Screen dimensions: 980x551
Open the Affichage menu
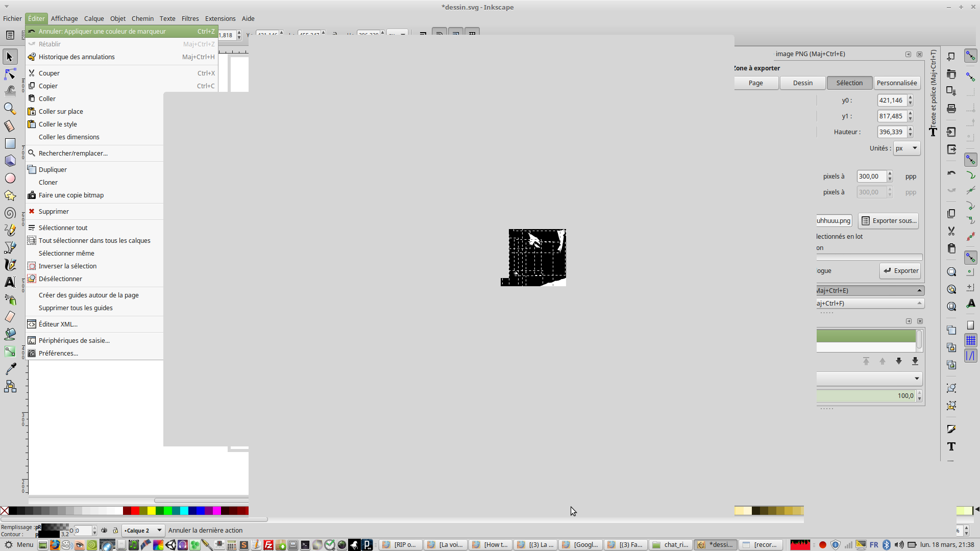point(64,18)
